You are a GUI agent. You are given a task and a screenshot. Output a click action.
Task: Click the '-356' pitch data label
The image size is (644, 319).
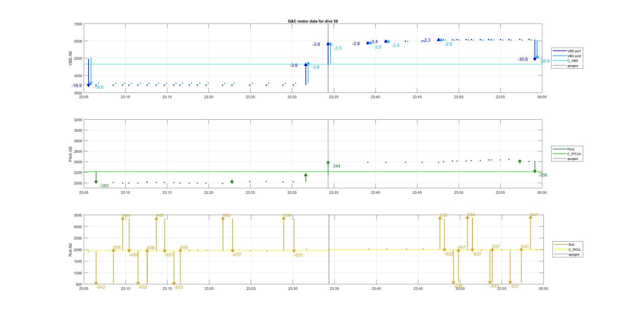pos(543,175)
